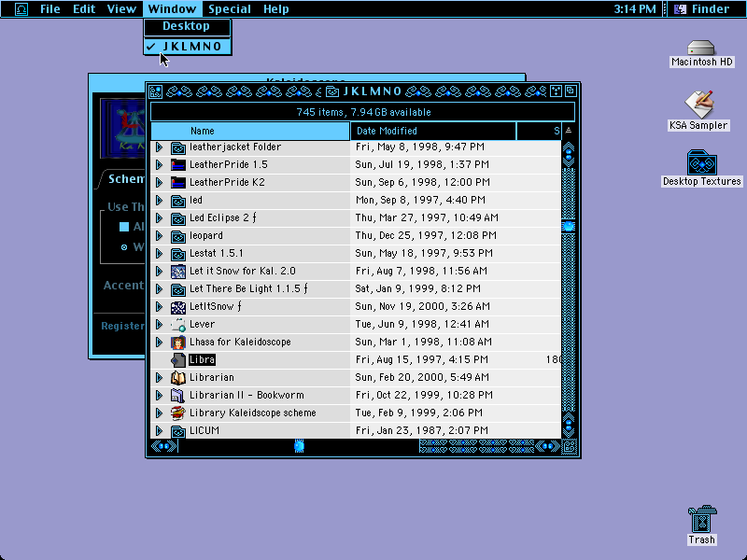Expand the Lever disclosure triangle
747x560 pixels.
click(159, 324)
